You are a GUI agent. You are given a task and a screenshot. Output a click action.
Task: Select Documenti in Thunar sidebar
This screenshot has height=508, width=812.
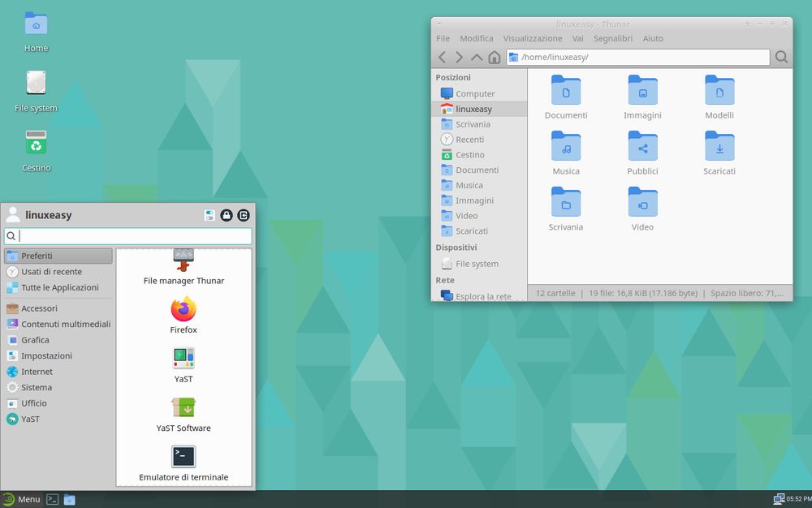tap(479, 170)
